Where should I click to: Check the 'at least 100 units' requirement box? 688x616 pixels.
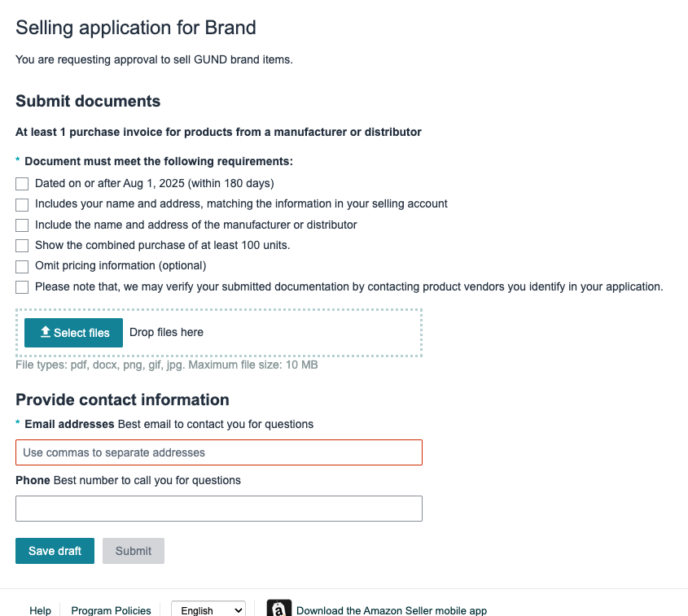pos(22,246)
